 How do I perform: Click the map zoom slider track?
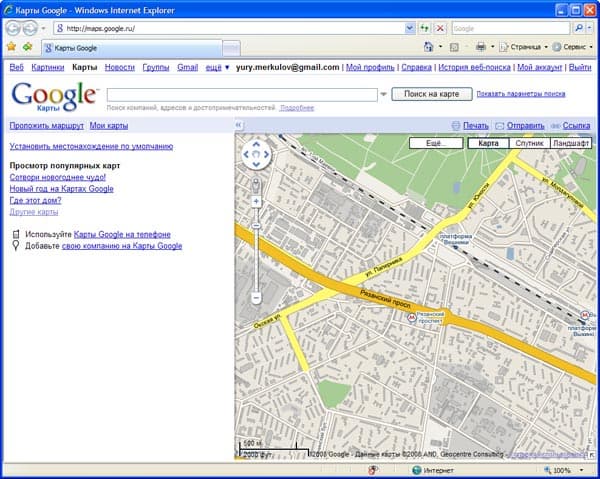pyautogui.click(x=256, y=249)
